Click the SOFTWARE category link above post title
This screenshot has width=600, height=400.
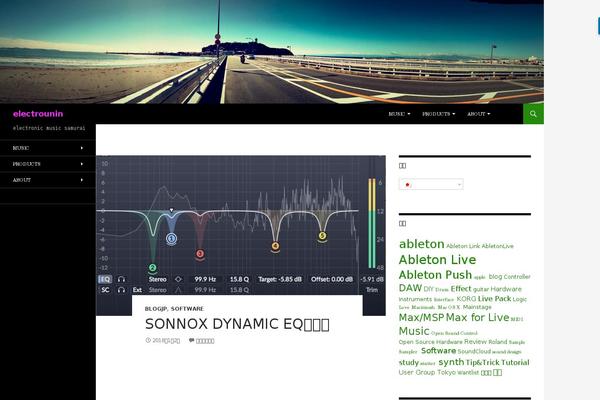point(187,309)
